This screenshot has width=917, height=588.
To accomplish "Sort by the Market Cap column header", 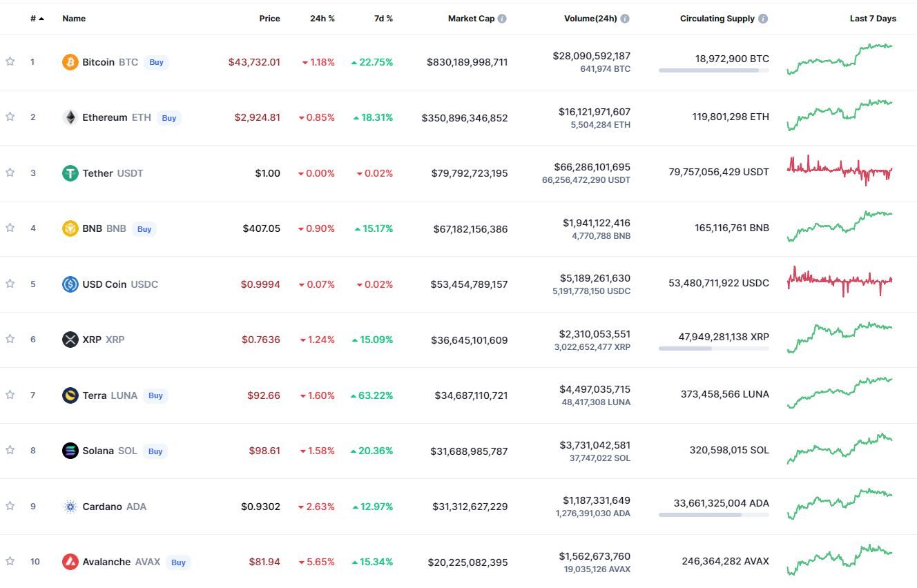I will pos(471,19).
